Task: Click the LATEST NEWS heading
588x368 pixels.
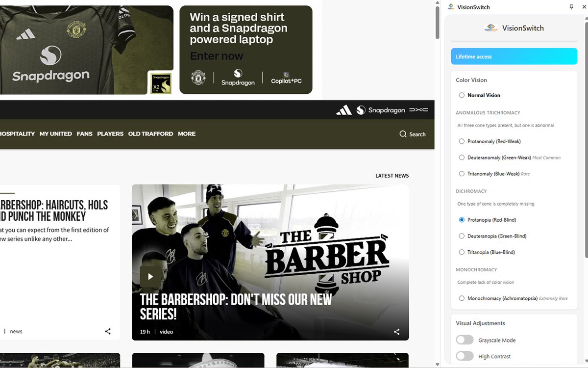Action: (392, 176)
